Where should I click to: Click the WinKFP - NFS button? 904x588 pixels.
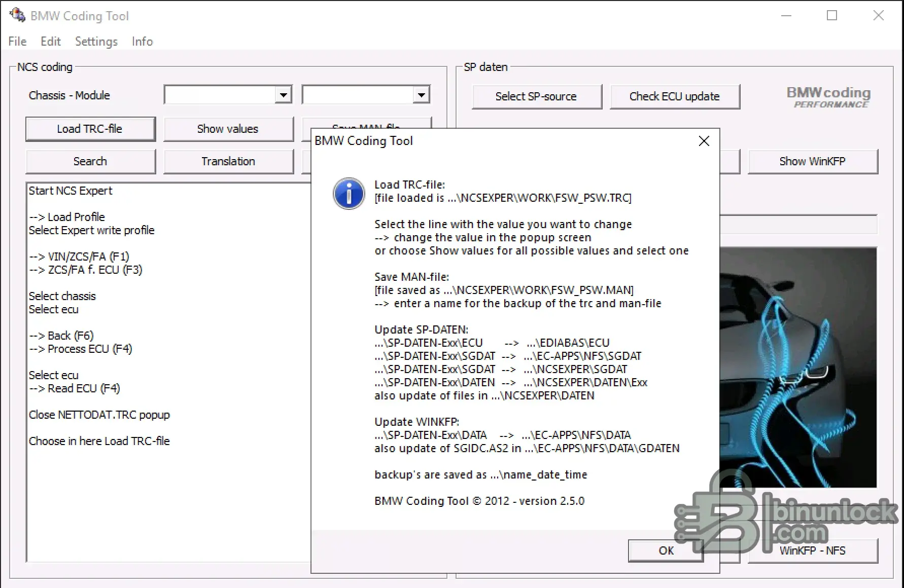pyautogui.click(x=813, y=550)
